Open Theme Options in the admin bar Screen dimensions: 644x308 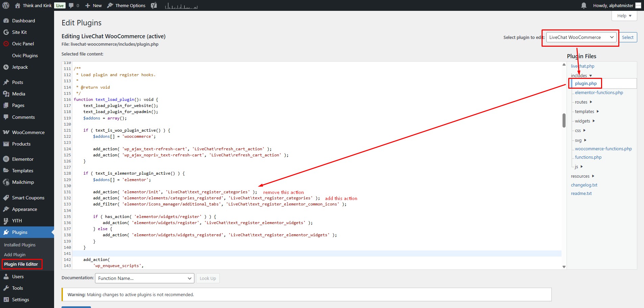pyautogui.click(x=126, y=5)
